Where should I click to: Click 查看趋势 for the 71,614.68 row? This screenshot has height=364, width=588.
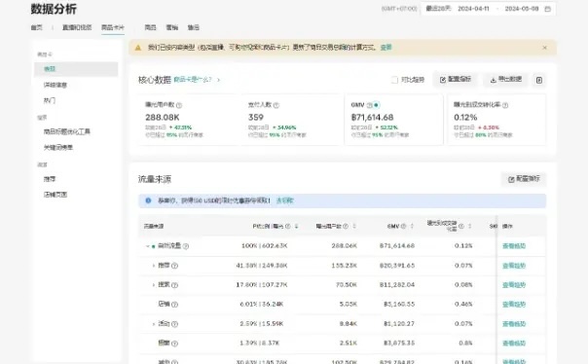pyautogui.click(x=514, y=246)
